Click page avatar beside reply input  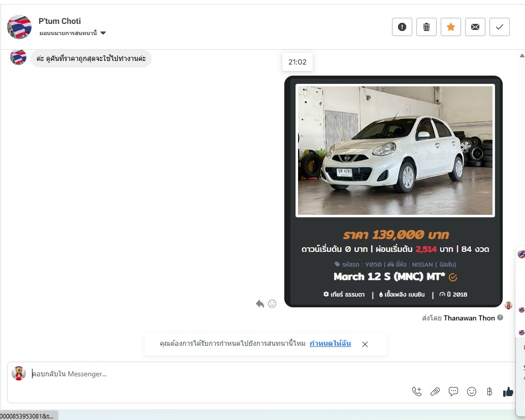point(19,373)
